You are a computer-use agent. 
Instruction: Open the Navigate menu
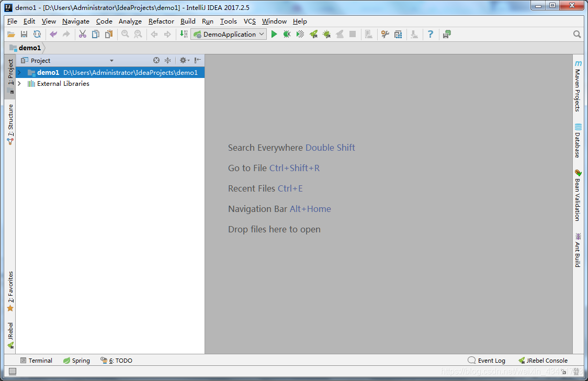(x=76, y=21)
